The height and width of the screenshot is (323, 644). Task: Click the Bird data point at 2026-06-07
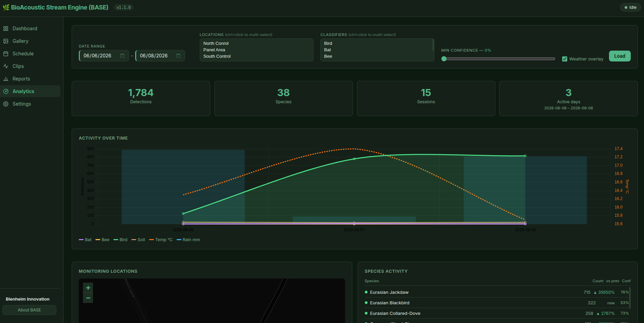click(354, 159)
